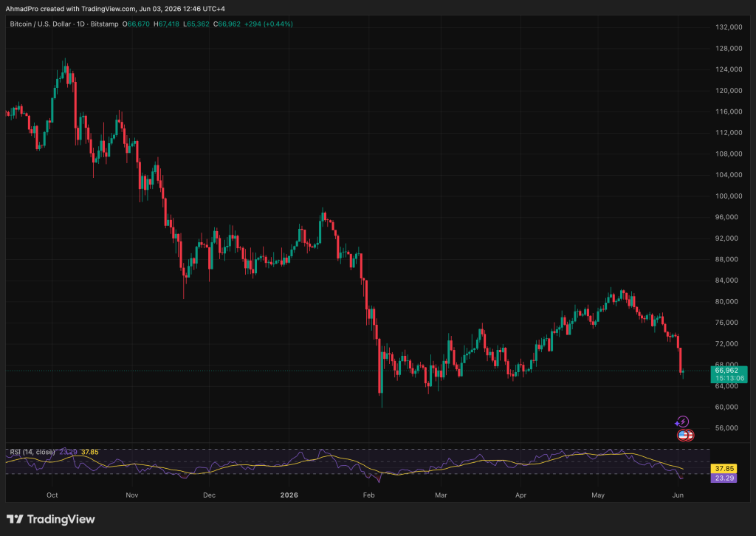Click the 56,000 label on price axis
This screenshot has height=536, width=756.
(x=729, y=428)
